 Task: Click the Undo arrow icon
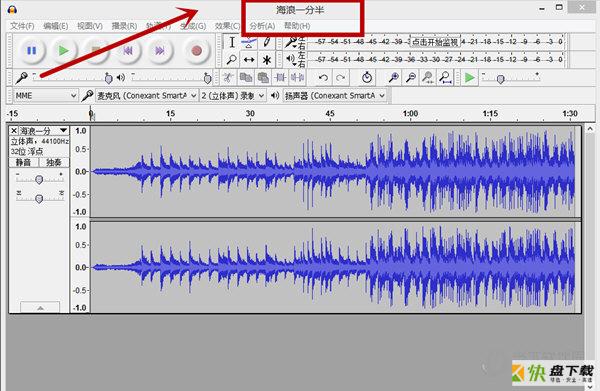[323, 78]
